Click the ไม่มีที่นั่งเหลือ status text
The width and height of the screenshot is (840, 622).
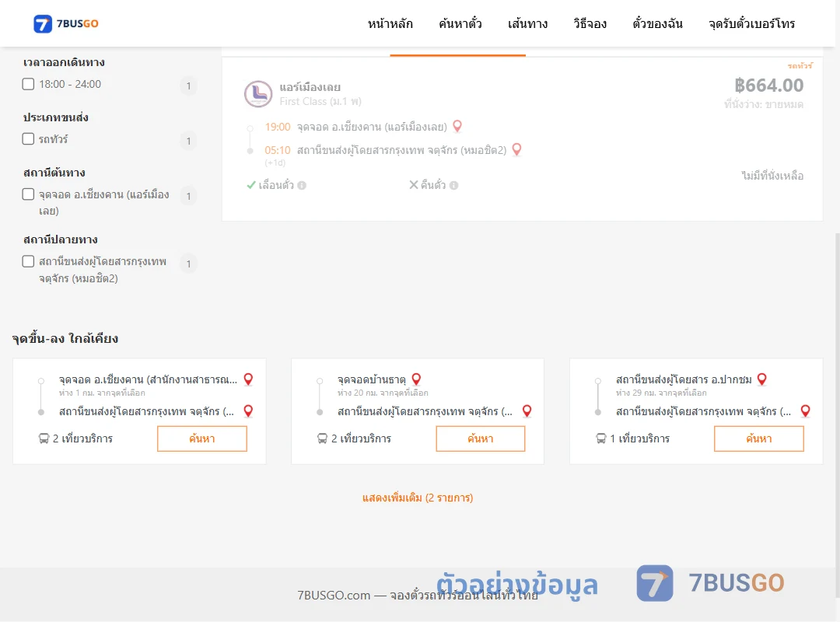click(x=772, y=176)
